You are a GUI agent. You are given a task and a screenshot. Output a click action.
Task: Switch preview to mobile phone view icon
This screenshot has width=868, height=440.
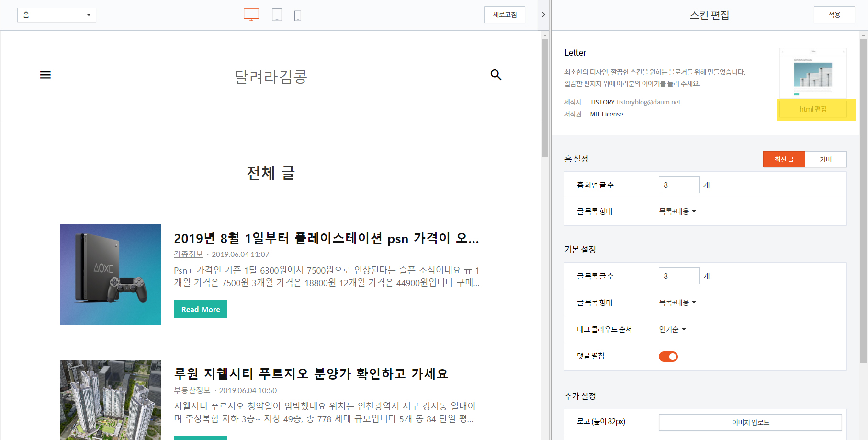click(x=298, y=15)
